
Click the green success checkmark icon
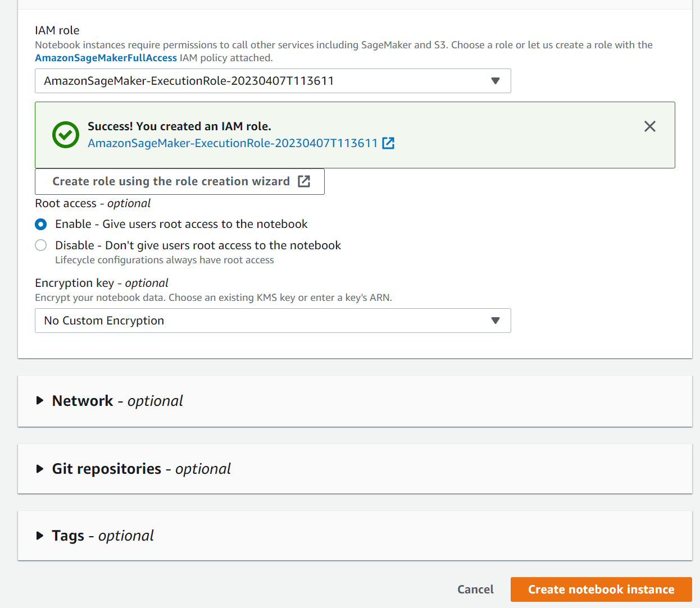65,135
